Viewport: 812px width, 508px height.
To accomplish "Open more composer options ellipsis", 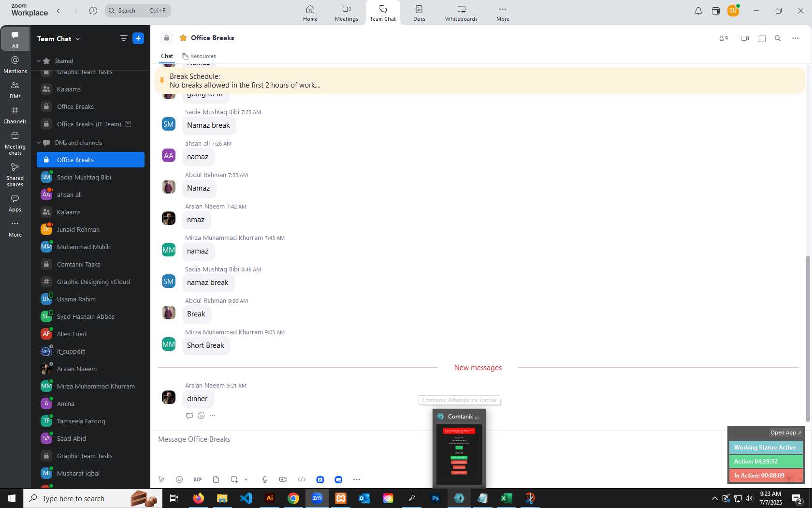I will [x=357, y=479].
